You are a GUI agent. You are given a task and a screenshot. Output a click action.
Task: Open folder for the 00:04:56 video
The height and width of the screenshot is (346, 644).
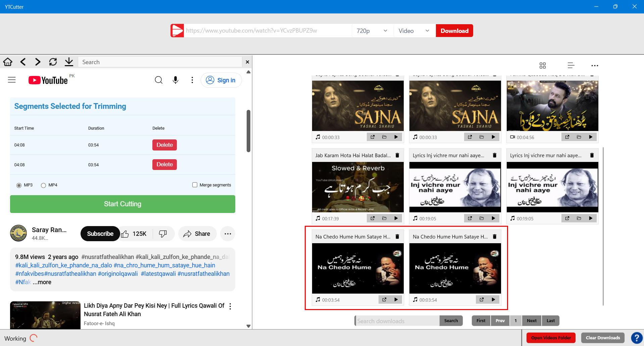click(579, 137)
